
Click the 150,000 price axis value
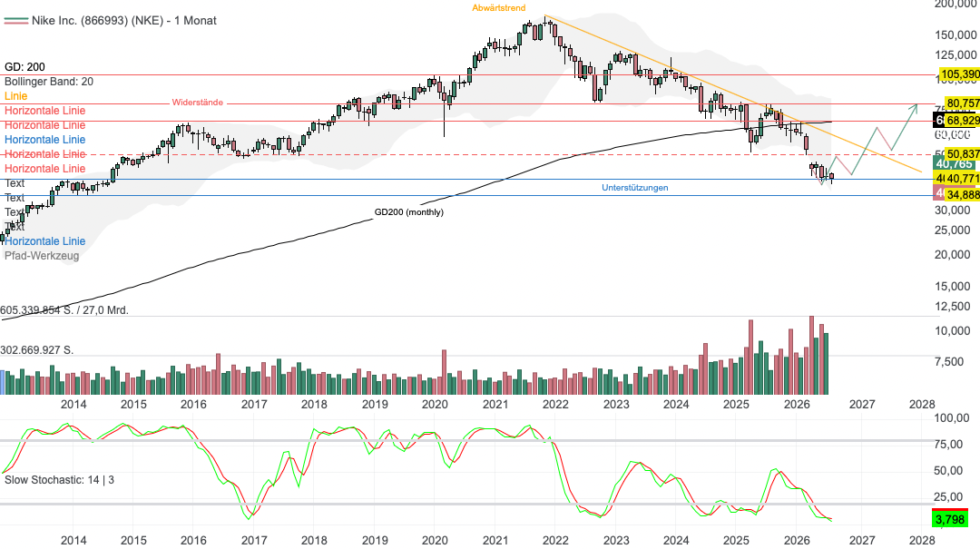(x=955, y=35)
